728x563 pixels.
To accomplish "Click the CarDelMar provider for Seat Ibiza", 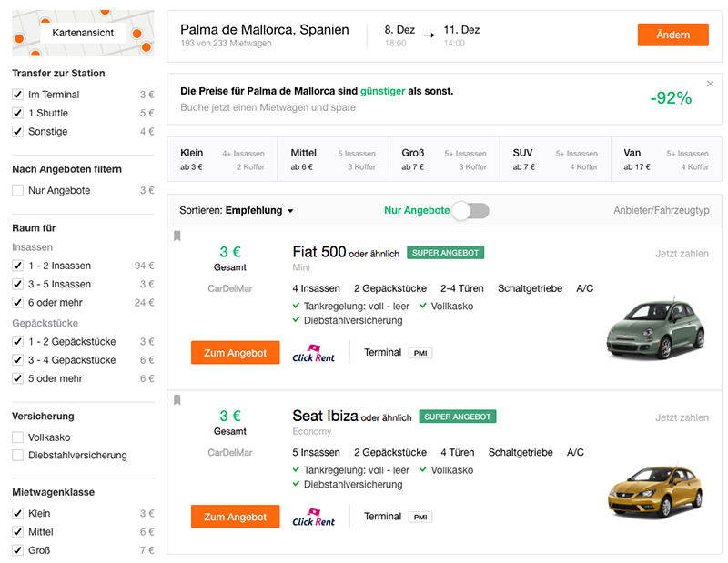I will point(230,453).
